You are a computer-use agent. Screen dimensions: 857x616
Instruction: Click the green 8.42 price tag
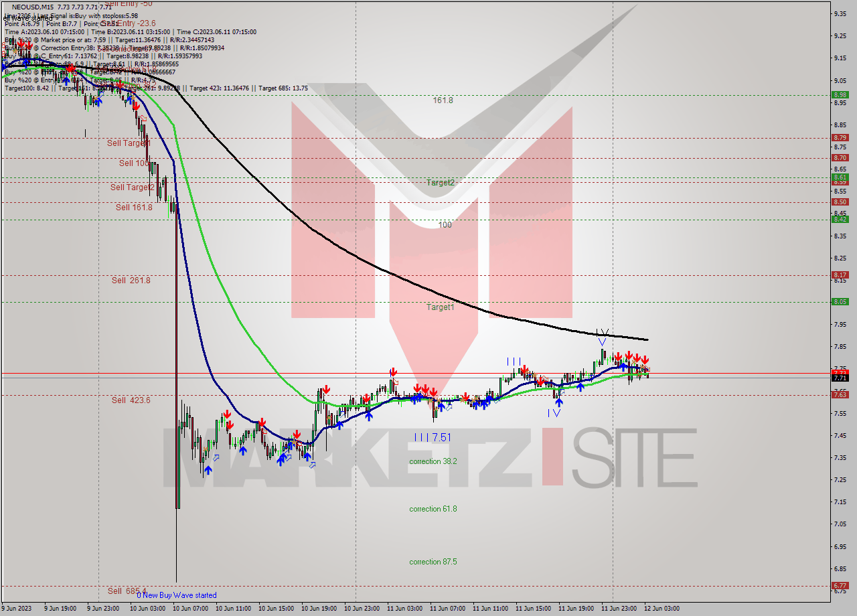(x=840, y=220)
